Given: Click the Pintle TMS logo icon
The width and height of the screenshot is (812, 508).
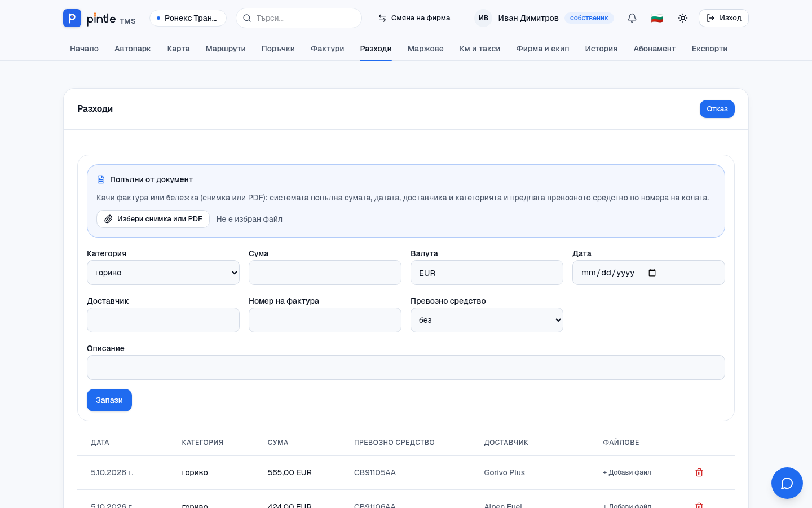Looking at the screenshot, I should coord(72,18).
